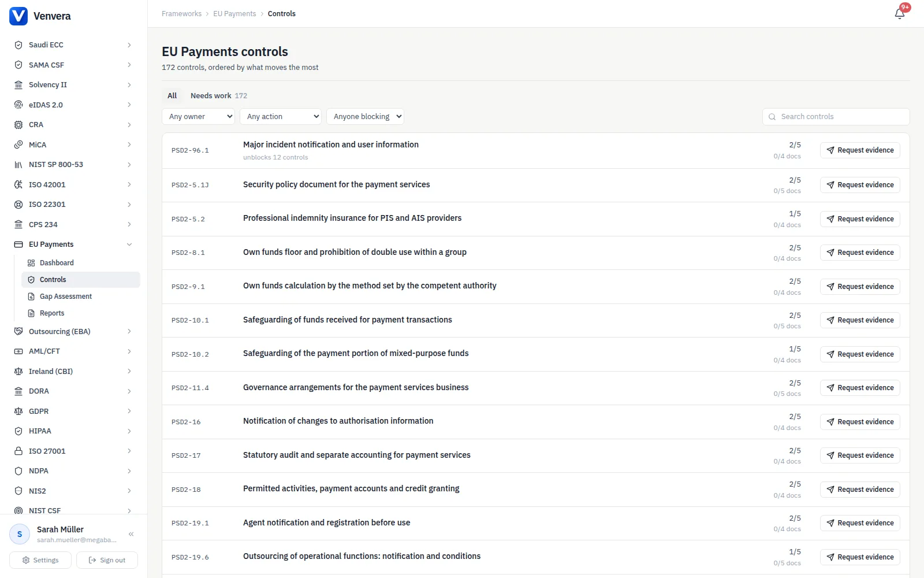Image resolution: width=924 pixels, height=578 pixels.
Task: Open Agent notification and registration before use
Action: tap(327, 523)
